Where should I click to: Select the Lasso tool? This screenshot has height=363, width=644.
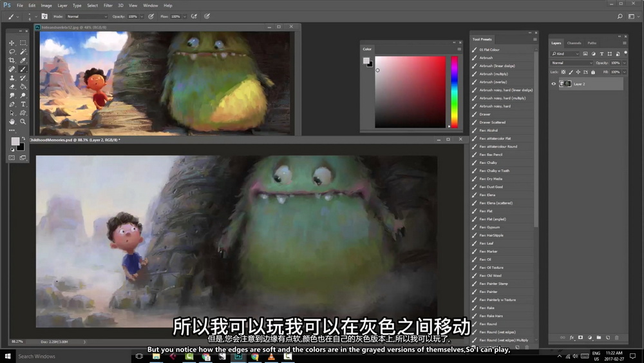point(12,52)
